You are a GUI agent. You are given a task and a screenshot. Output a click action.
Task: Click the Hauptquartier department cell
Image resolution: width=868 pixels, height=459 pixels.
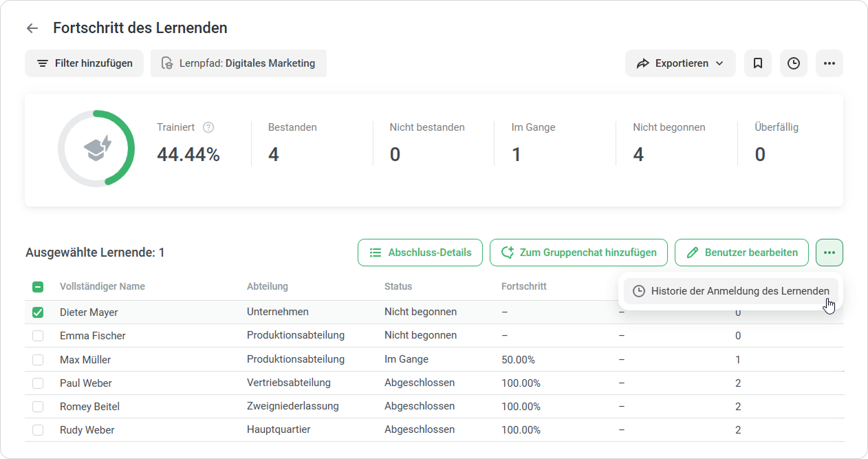point(279,429)
